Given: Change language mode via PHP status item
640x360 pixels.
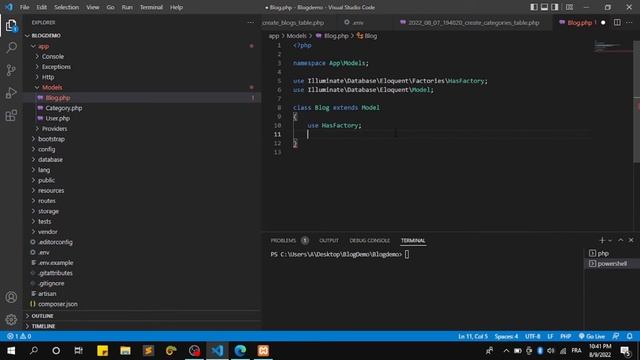Looking at the screenshot, I should pyautogui.click(x=565, y=336).
